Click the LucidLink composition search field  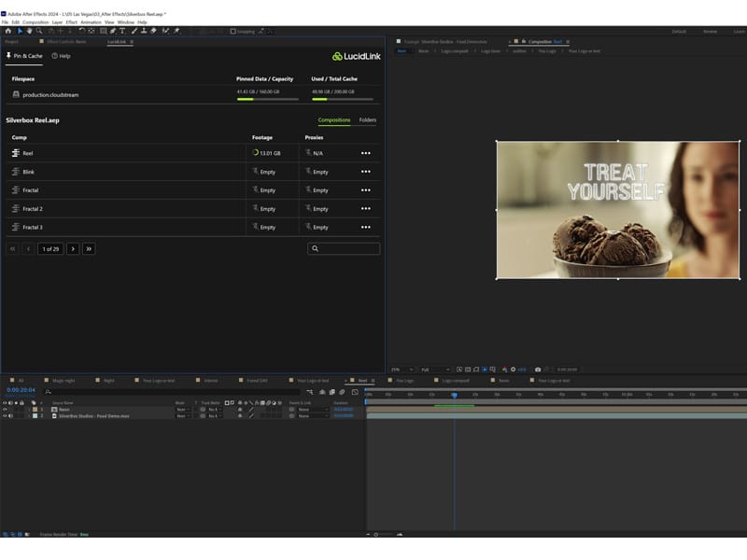coord(344,248)
